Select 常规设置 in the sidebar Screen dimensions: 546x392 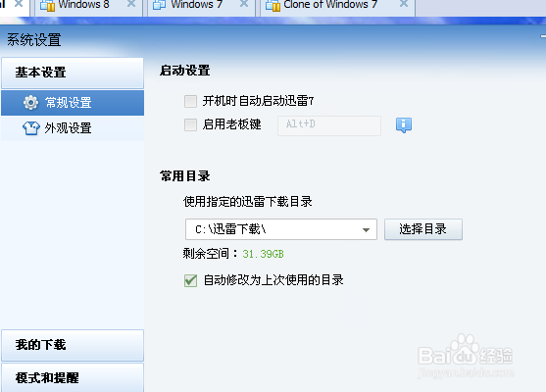point(73,103)
